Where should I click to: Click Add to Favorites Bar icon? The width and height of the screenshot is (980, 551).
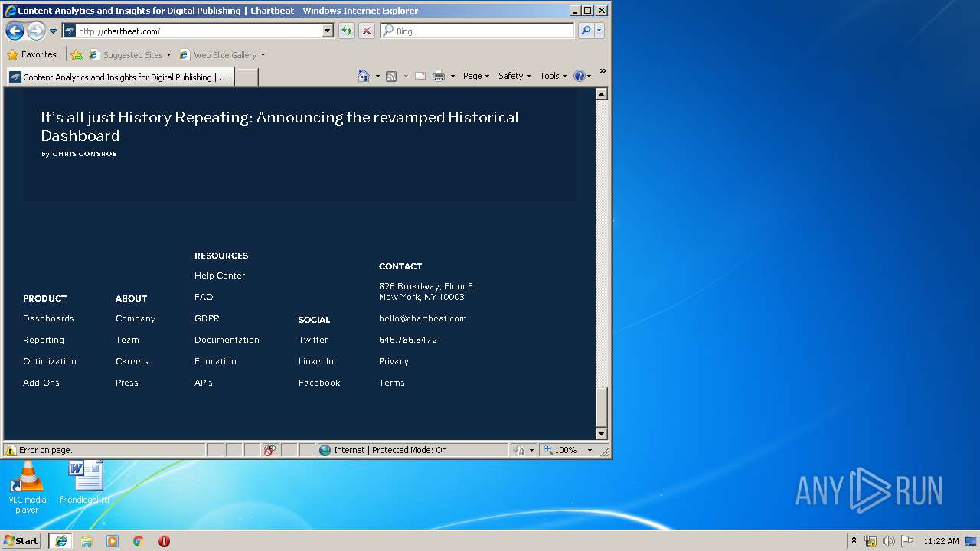pyautogui.click(x=77, y=55)
